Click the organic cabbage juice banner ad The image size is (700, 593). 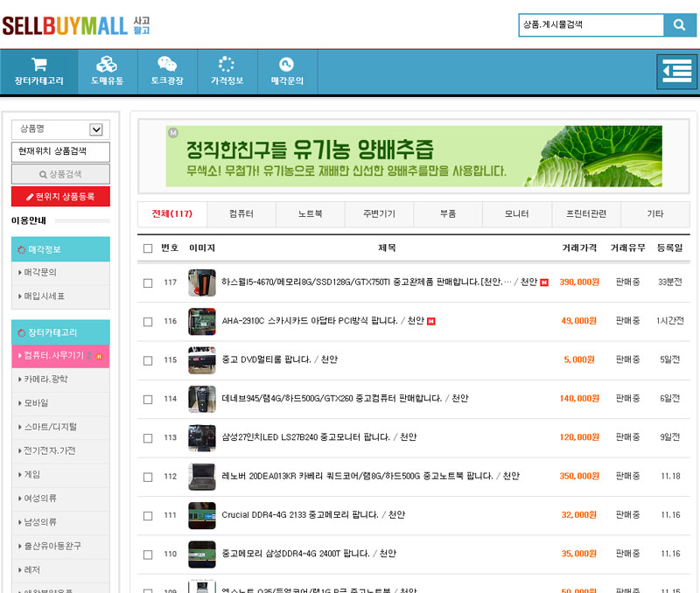(414, 157)
